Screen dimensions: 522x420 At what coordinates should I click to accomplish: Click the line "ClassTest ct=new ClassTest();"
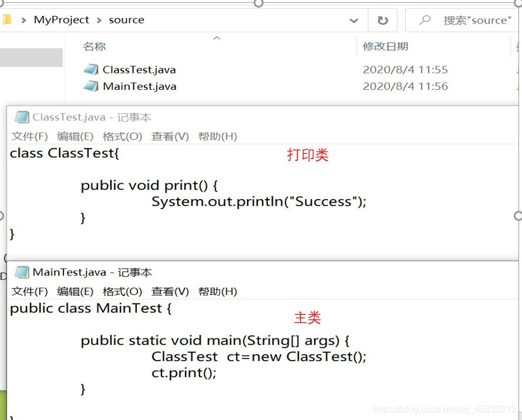click(x=259, y=357)
